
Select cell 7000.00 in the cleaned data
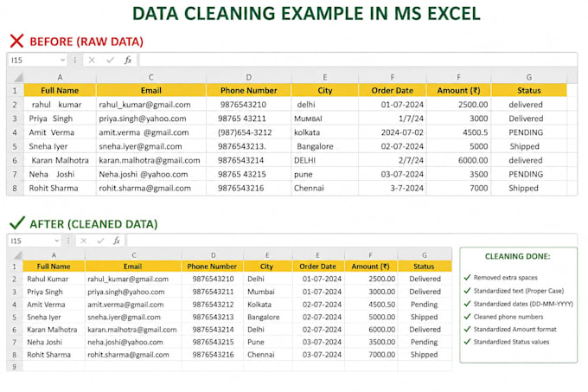[370, 355]
